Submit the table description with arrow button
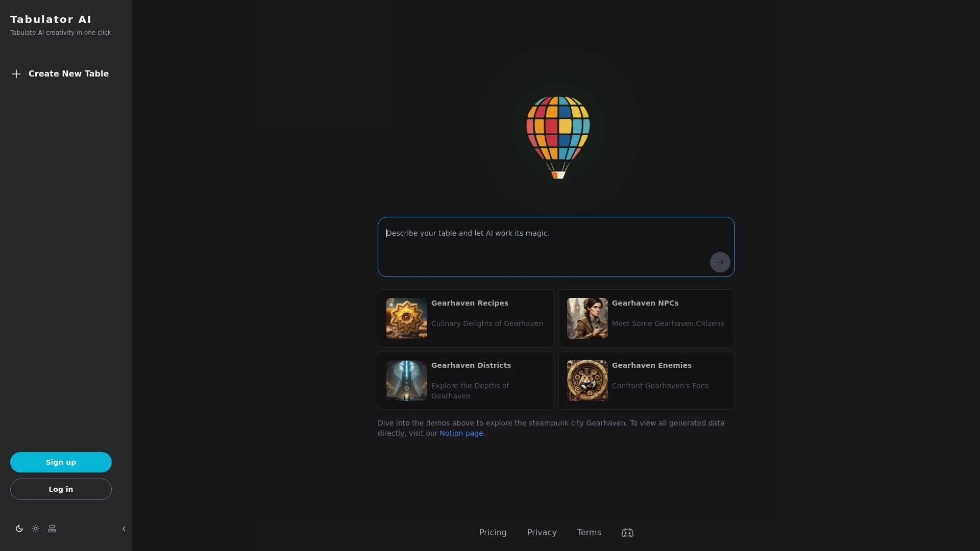This screenshot has height=551, width=980. click(720, 262)
